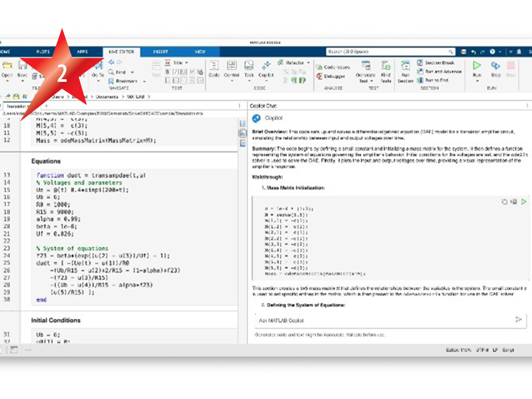This screenshot has height=399, width=532.
Task: Toggle the panel layout icon in status bar
Action: (14, 350)
